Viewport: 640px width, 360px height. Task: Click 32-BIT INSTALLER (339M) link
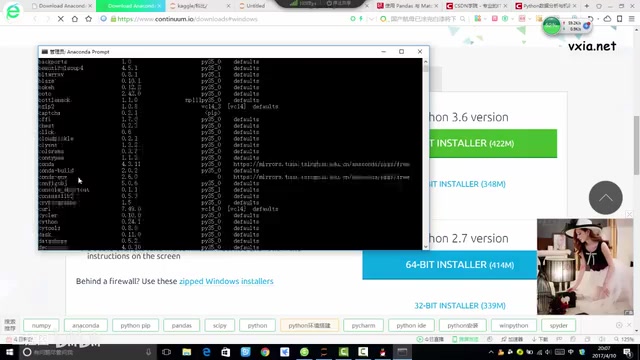click(x=460, y=306)
